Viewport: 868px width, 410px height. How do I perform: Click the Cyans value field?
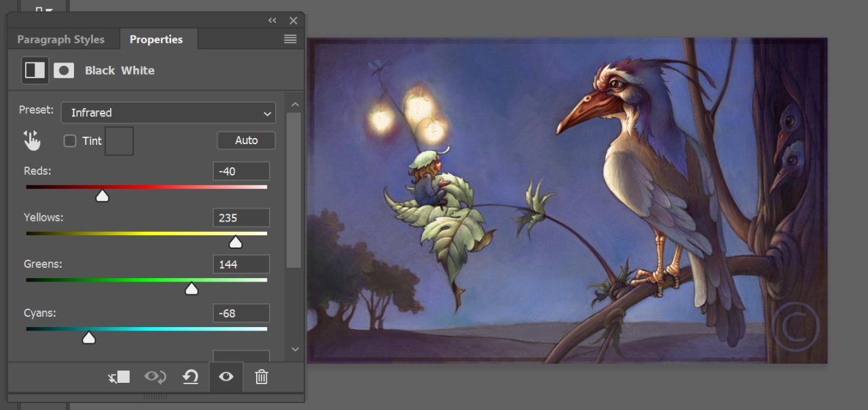pyautogui.click(x=241, y=313)
